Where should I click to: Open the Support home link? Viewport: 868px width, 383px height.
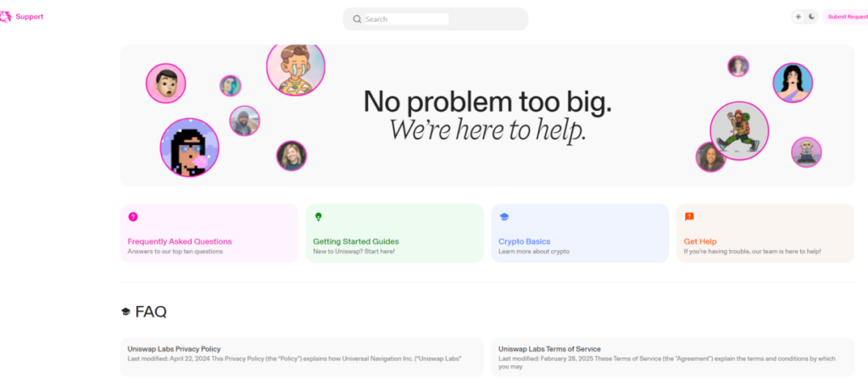(x=30, y=17)
